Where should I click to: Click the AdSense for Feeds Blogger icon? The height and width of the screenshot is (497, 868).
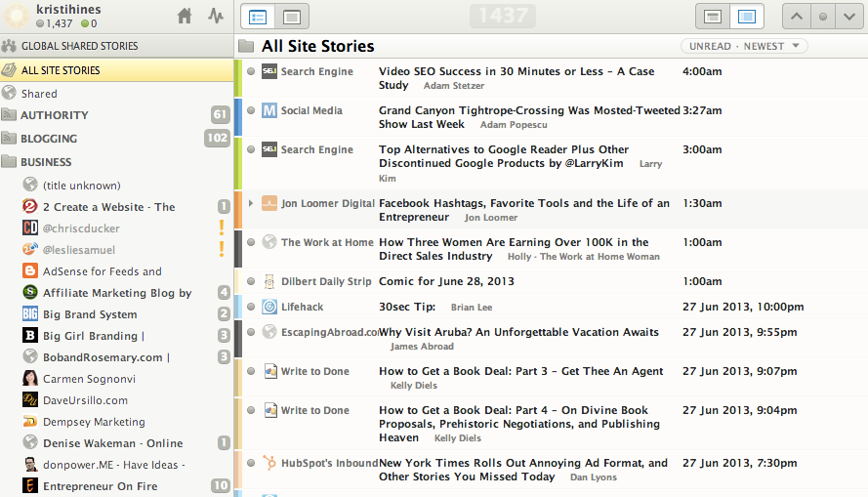tap(30, 271)
